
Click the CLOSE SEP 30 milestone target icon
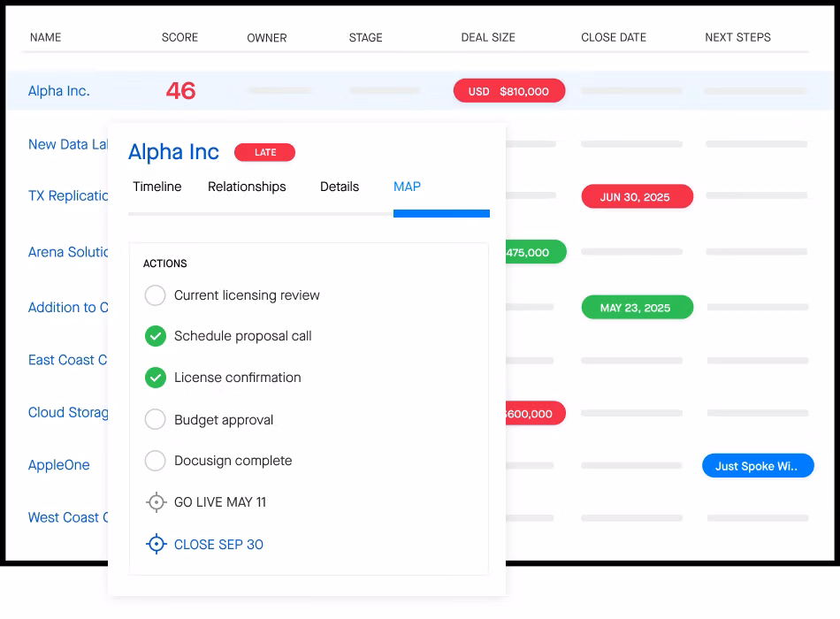pyautogui.click(x=156, y=545)
